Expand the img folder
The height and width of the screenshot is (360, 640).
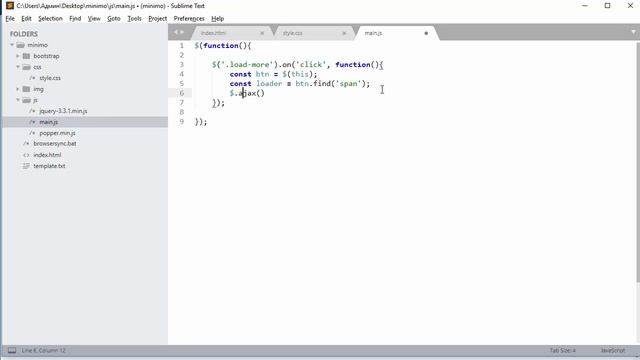[x=18, y=89]
